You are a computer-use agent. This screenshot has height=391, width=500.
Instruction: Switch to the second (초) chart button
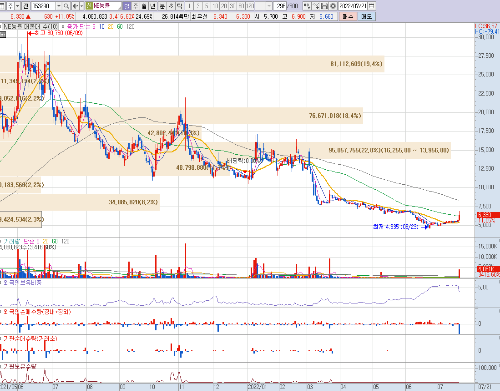[x=170, y=6]
